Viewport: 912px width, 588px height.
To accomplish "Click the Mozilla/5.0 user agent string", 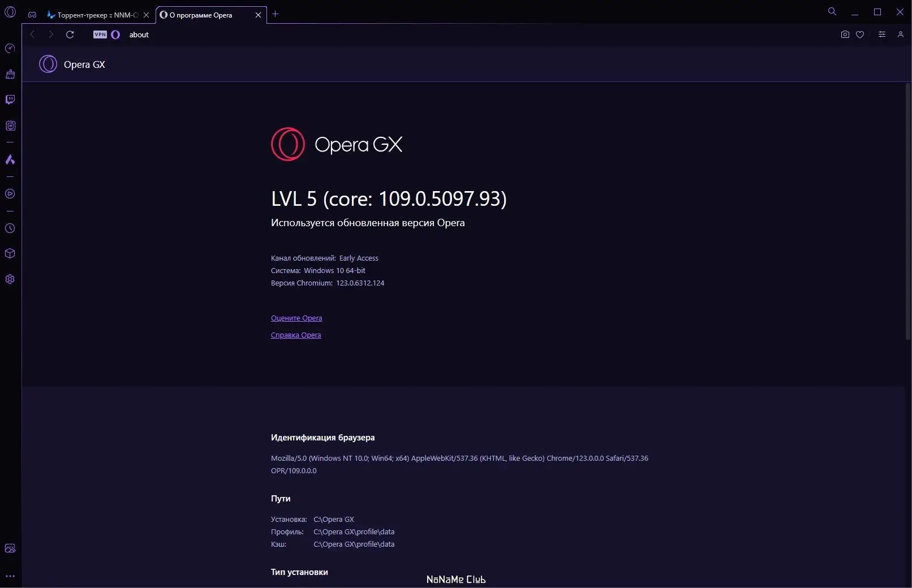I will (x=459, y=464).
